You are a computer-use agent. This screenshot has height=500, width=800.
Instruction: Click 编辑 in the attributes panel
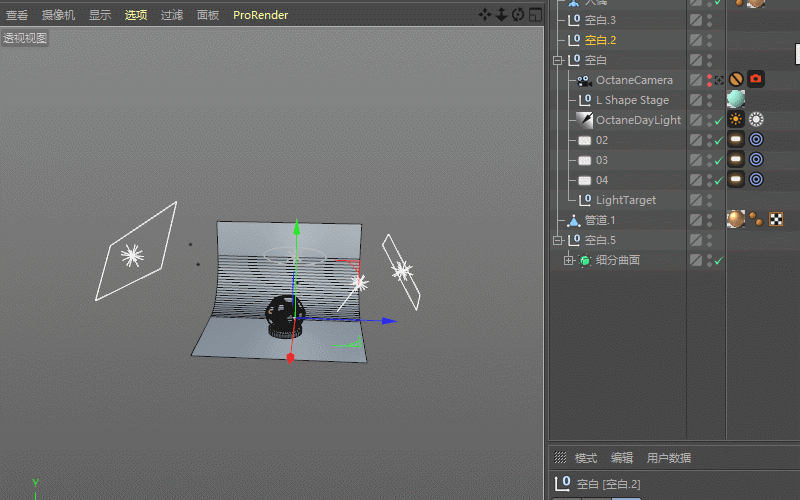[621, 458]
